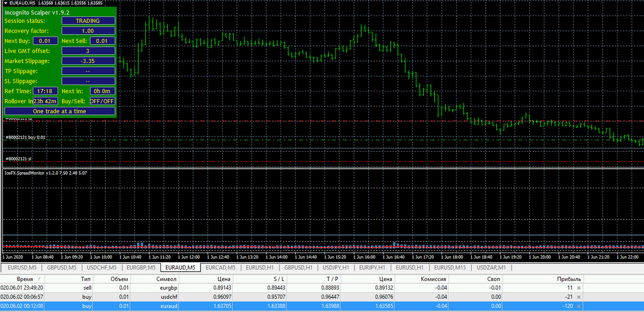Click the Next Buy lot value
This screenshot has width=644, height=312.
point(45,41)
